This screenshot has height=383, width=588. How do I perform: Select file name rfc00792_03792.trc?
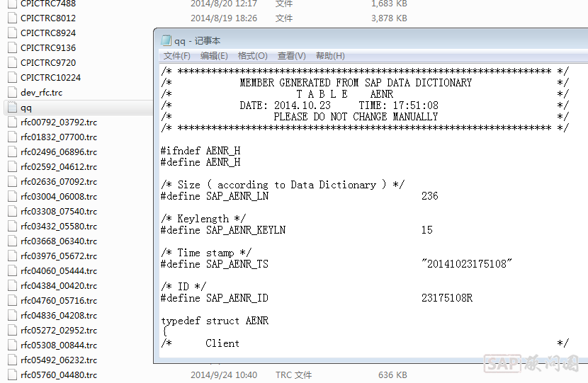(x=59, y=122)
